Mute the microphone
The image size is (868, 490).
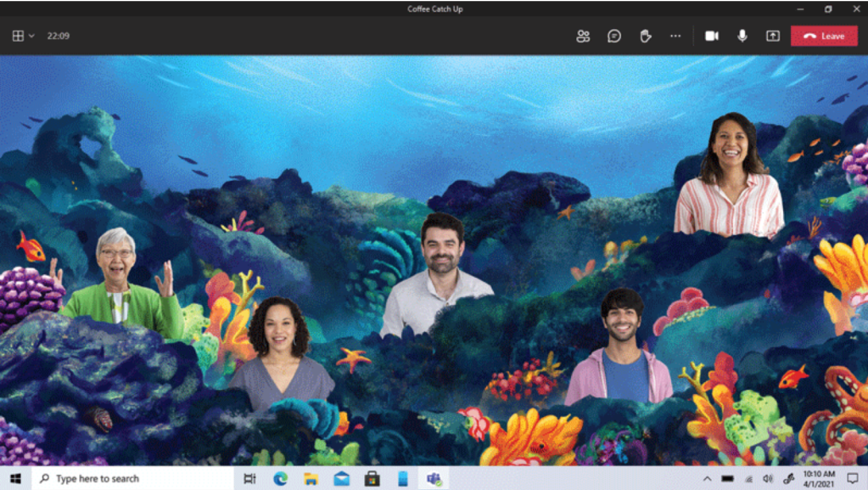click(x=742, y=36)
